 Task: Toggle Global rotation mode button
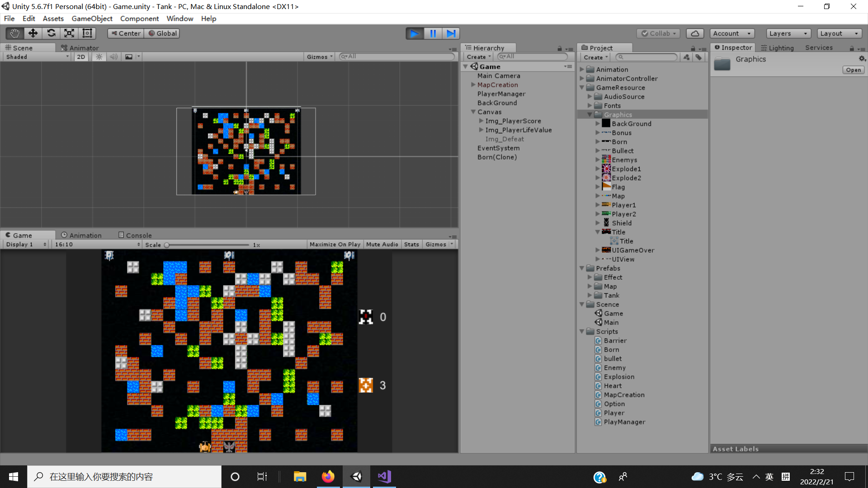click(x=162, y=33)
